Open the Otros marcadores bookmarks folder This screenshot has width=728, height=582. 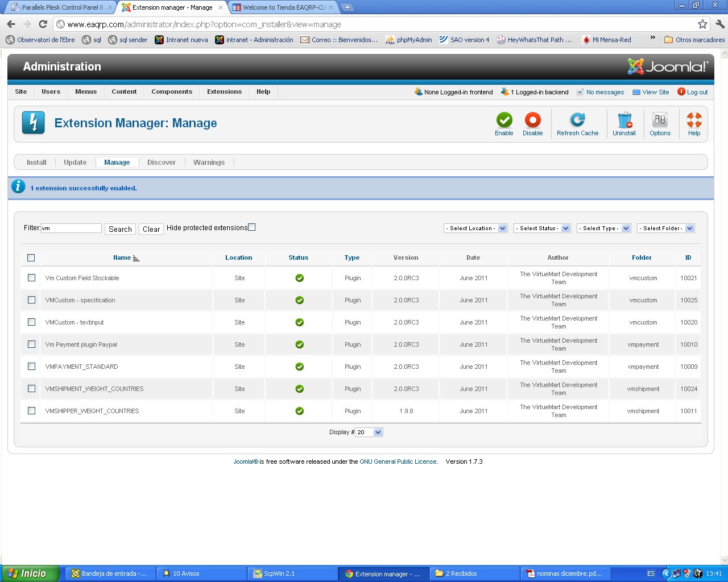pyautogui.click(x=694, y=40)
